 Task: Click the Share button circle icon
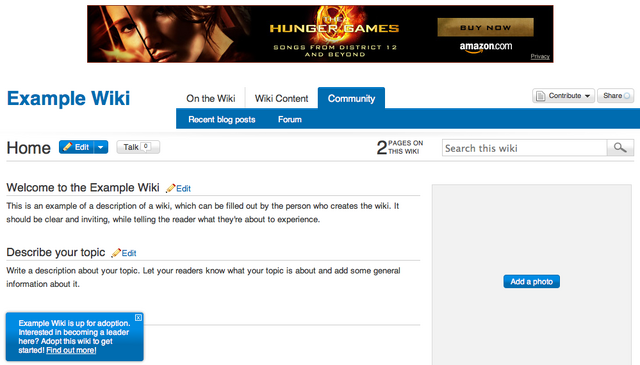627,96
